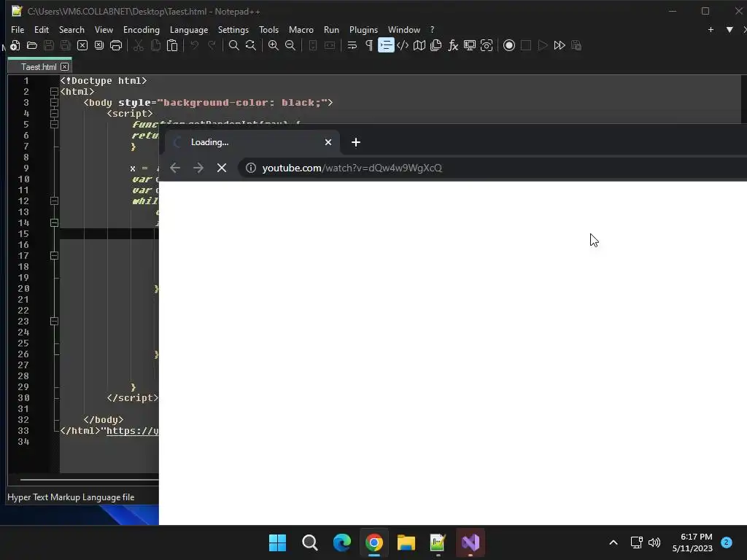Close the Taest.html tab with its X

coord(65,66)
